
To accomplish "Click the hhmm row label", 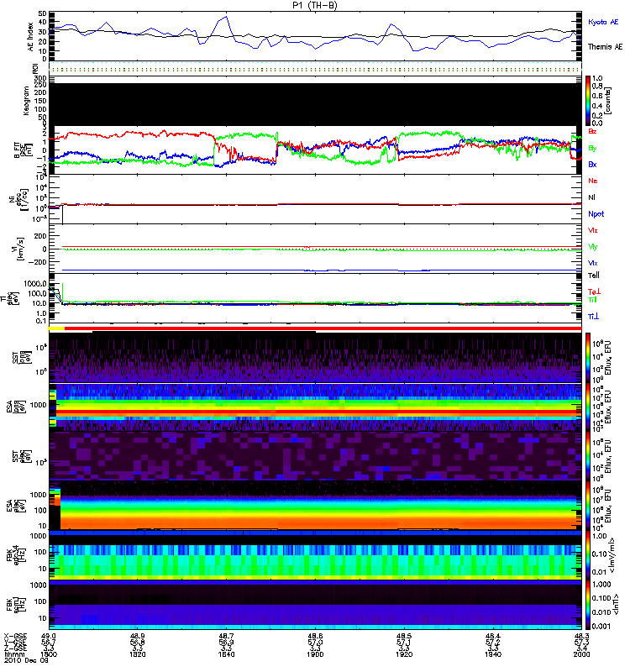I will [14, 654].
